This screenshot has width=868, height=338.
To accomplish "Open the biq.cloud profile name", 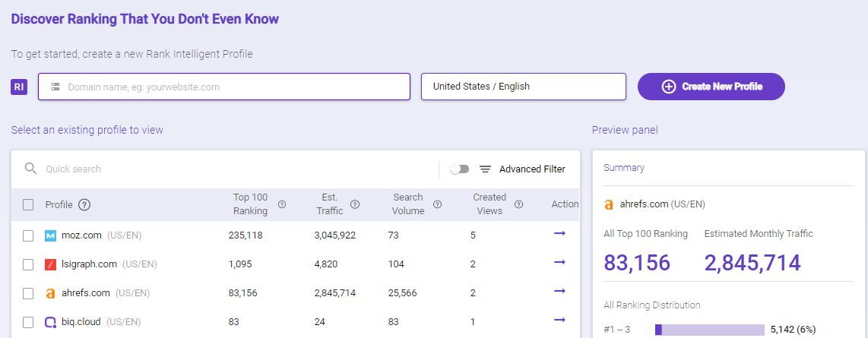I will tap(81, 322).
